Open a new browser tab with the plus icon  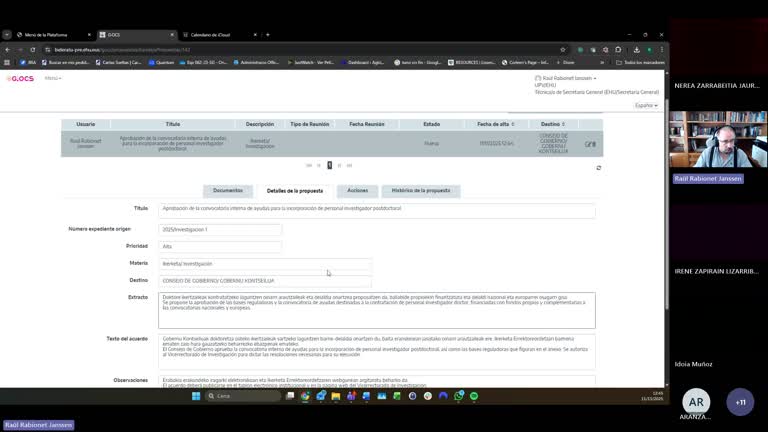(267, 34)
